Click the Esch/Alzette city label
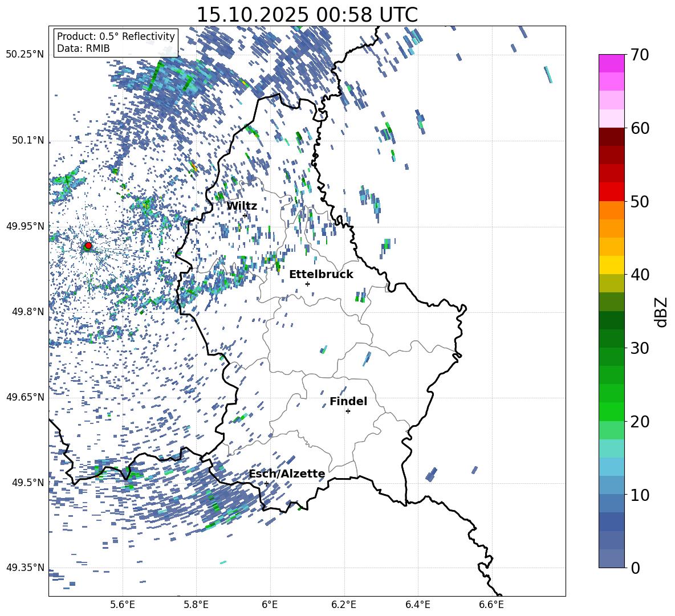The height and width of the screenshot is (616, 675). pos(287,474)
